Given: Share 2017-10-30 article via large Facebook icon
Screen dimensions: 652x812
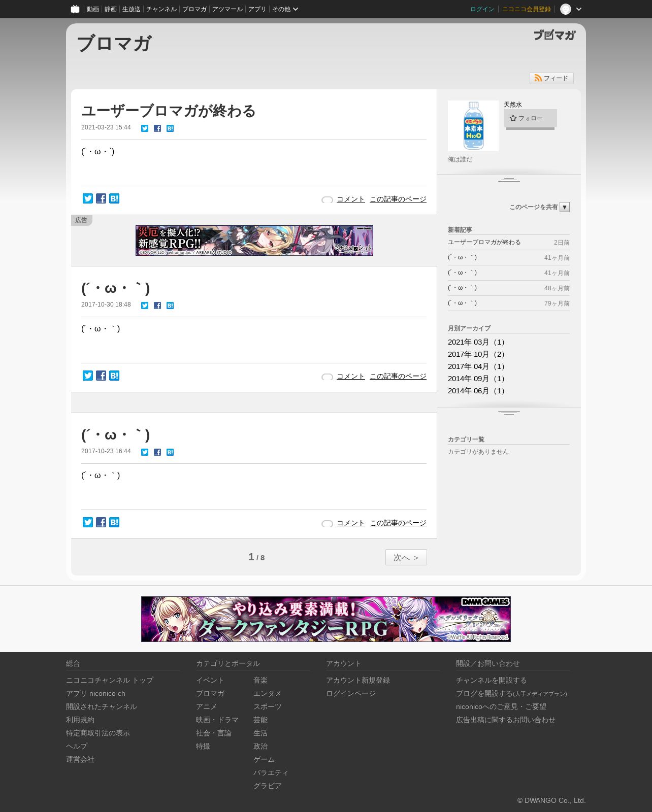Looking at the screenshot, I should (x=101, y=376).
